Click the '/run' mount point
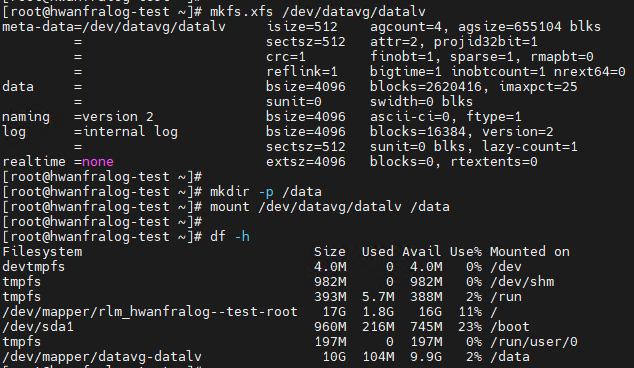 [x=506, y=296]
